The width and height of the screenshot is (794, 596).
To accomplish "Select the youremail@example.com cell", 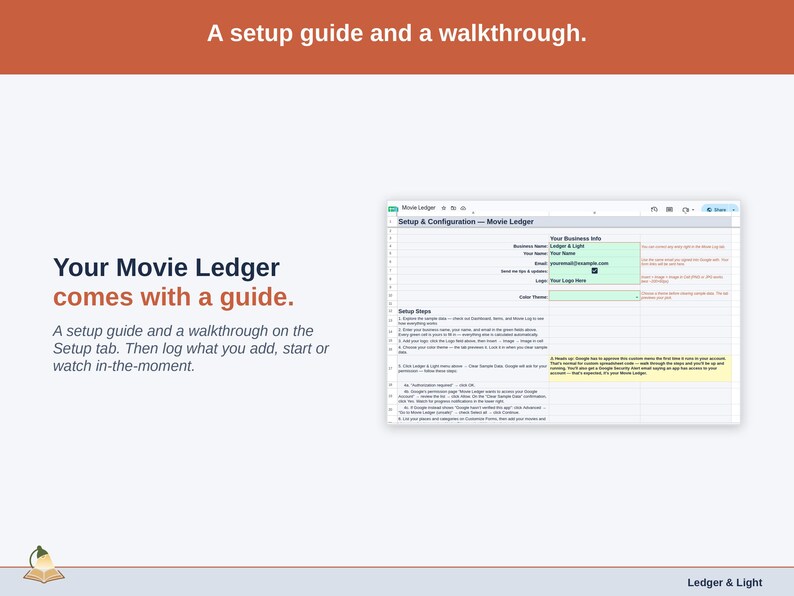I will point(594,263).
